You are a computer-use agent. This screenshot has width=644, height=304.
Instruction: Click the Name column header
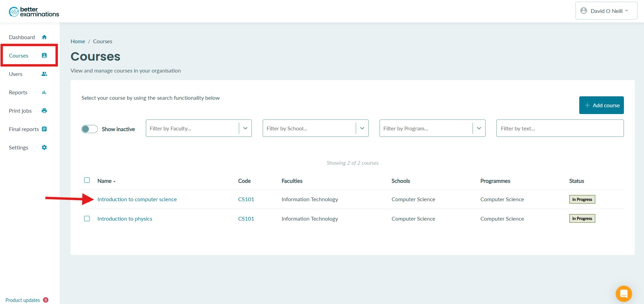[x=105, y=181]
